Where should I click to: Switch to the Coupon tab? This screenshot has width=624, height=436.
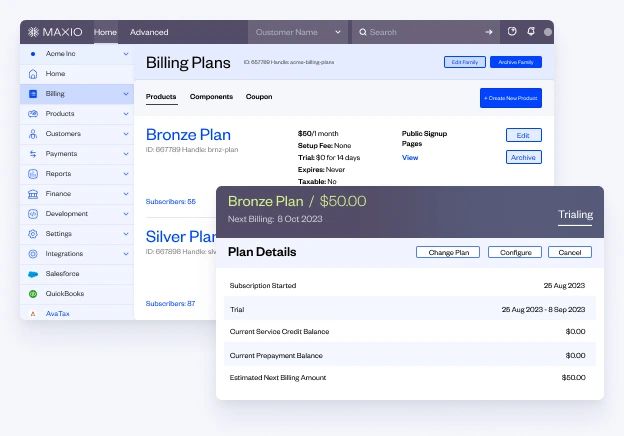coord(259,97)
